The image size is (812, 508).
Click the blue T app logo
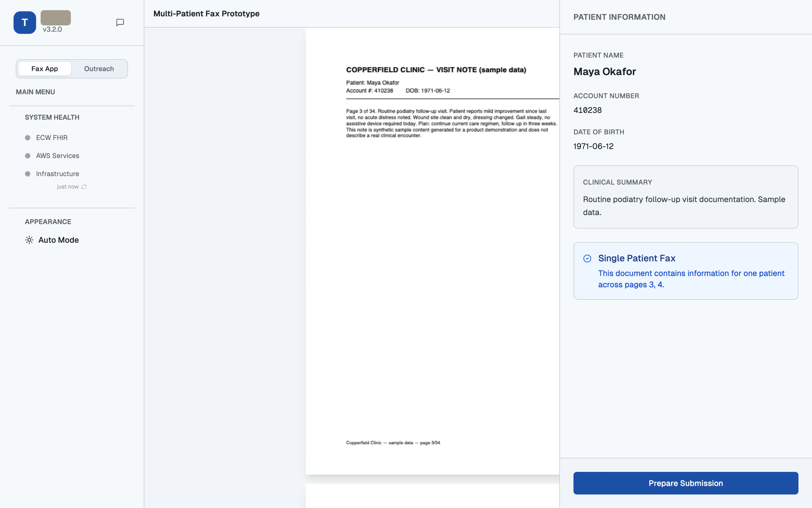pyautogui.click(x=25, y=23)
